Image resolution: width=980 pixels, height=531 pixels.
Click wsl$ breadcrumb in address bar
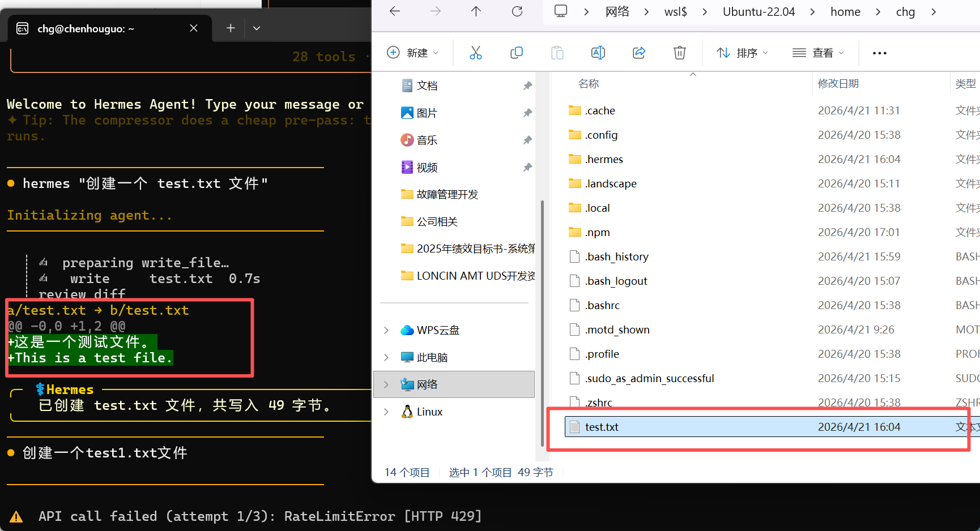(676, 12)
